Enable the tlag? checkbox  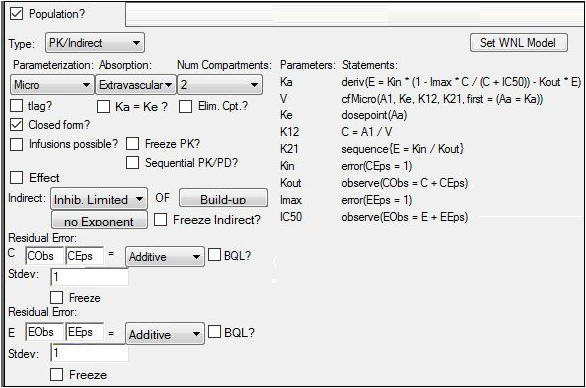click(16, 106)
